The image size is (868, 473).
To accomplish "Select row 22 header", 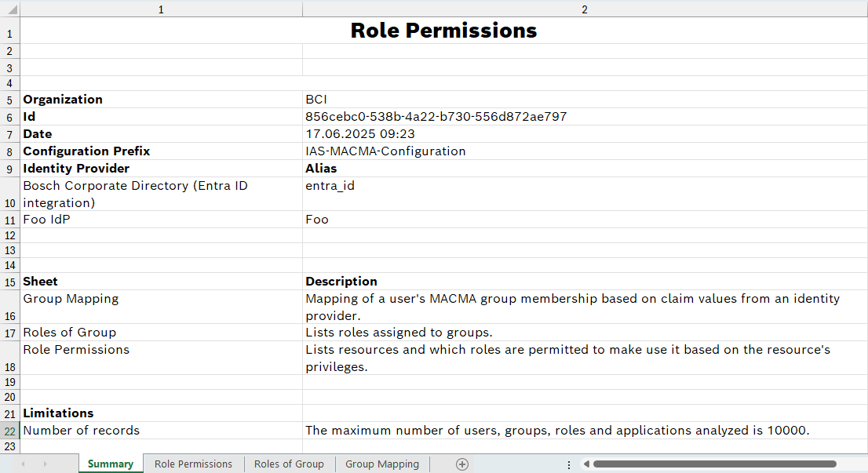I will tap(9, 431).
